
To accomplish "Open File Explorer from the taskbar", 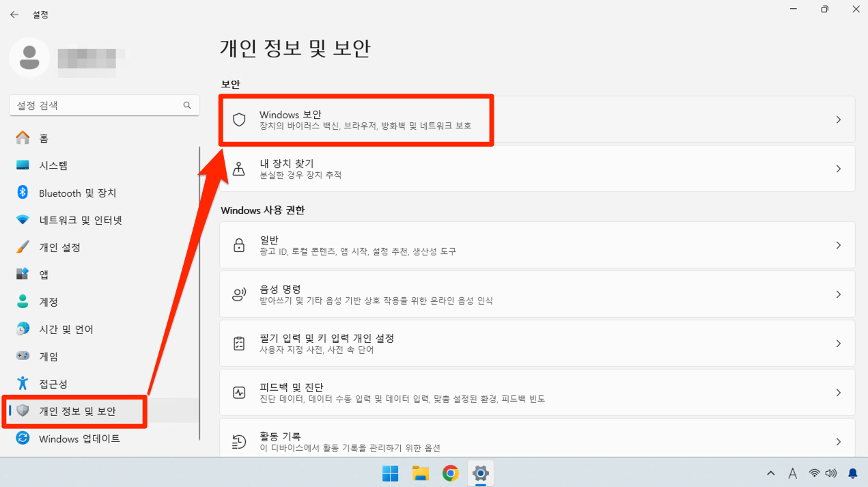I will tap(420, 473).
